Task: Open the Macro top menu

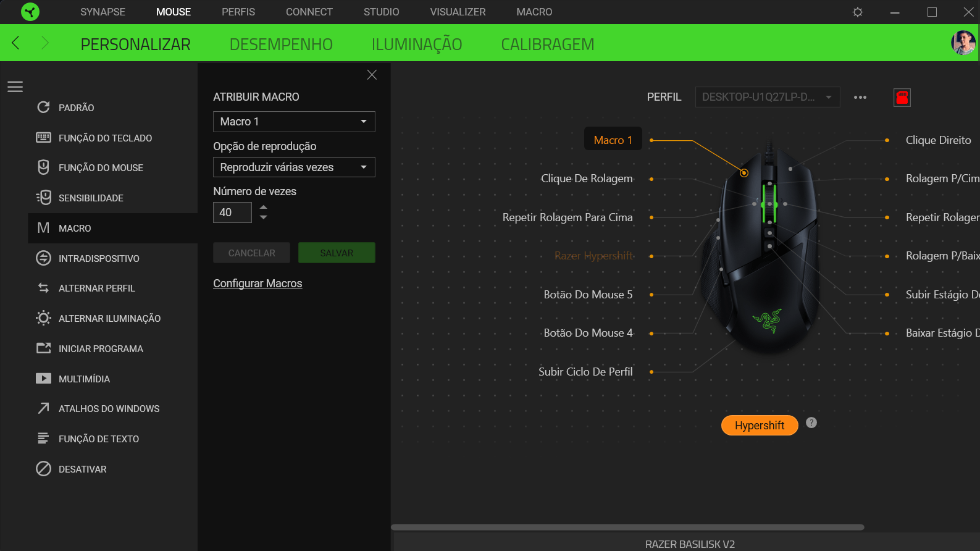Action: click(535, 12)
